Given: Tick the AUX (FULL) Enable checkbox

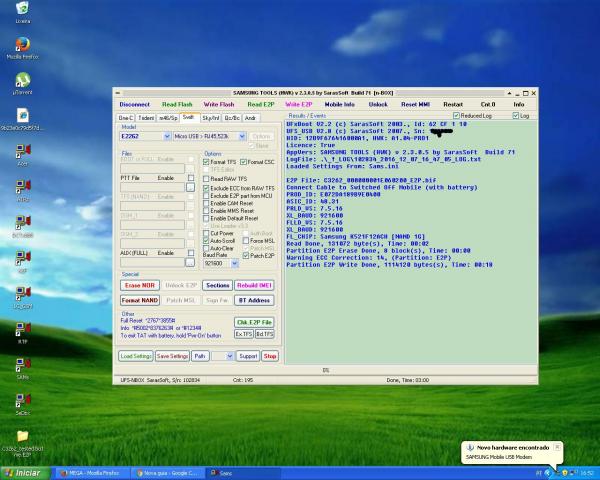Looking at the screenshot, I should (191, 253).
